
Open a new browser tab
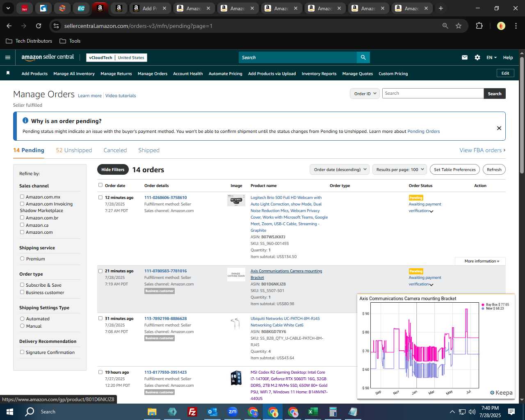tap(441, 8)
